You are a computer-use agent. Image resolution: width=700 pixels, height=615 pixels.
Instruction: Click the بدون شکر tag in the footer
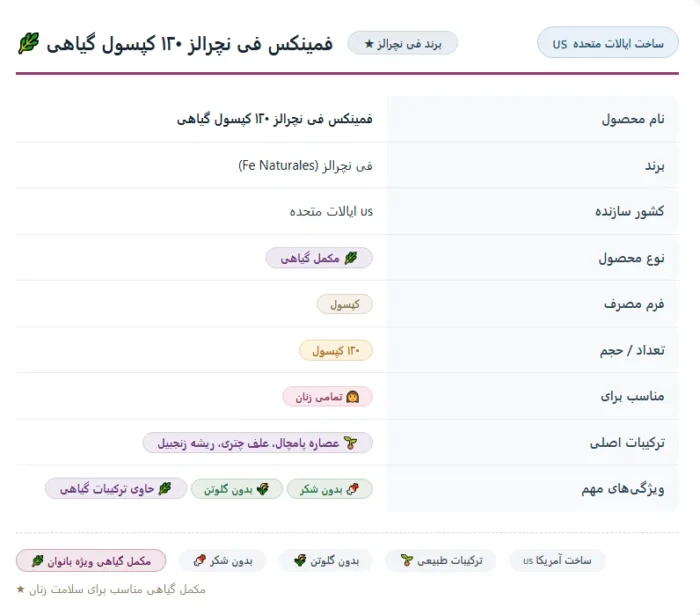(223, 561)
